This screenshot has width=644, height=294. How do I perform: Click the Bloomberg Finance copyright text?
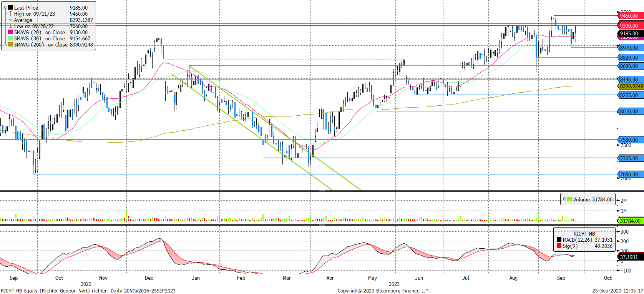click(x=383, y=291)
